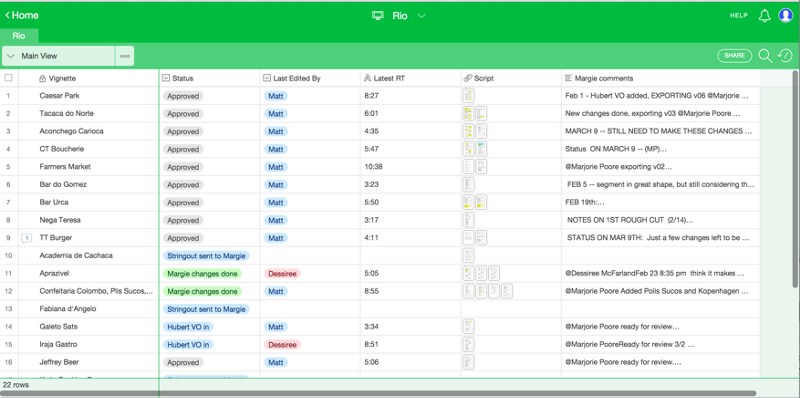The height and width of the screenshot is (398, 800).
Task: Select '@Marjorie Poore exporting v02' comment cell
Action: point(661,167)
